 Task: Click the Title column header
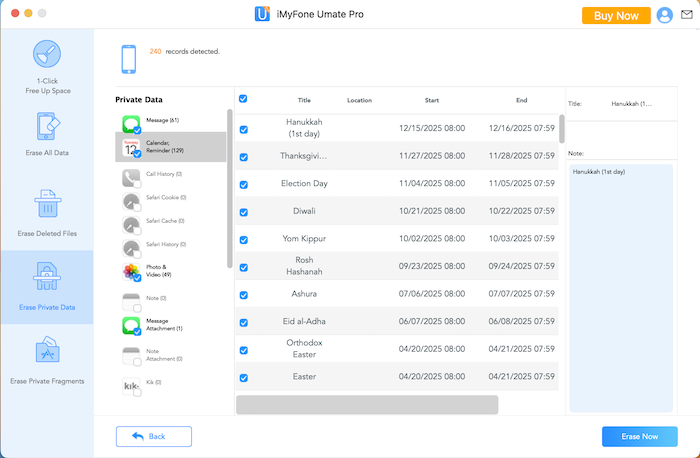click(304, 100)
